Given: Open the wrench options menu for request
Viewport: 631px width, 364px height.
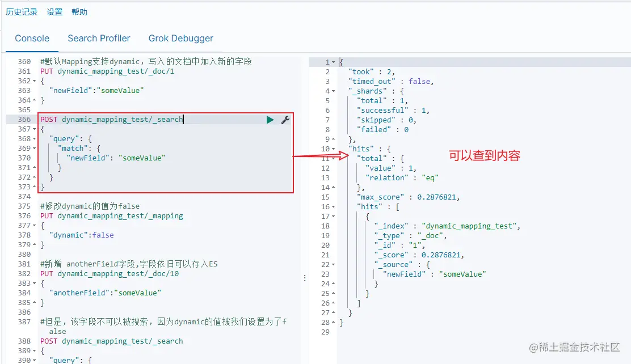Looking at the screenshot, I should tap(285, 120).
